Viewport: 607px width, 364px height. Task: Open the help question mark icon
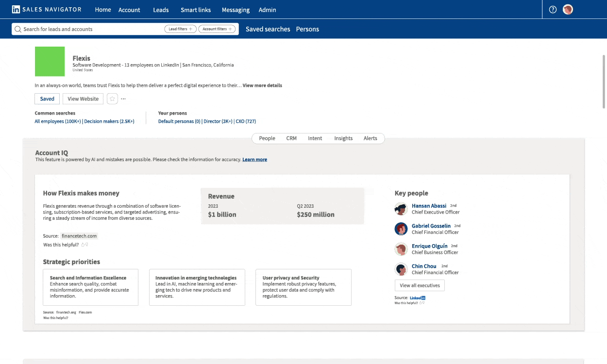[x=553, y=9]
